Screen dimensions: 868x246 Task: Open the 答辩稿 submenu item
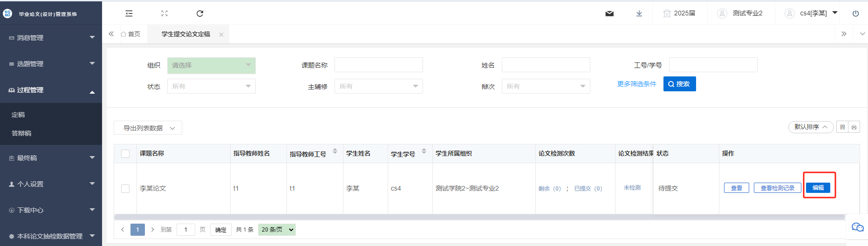51,133
